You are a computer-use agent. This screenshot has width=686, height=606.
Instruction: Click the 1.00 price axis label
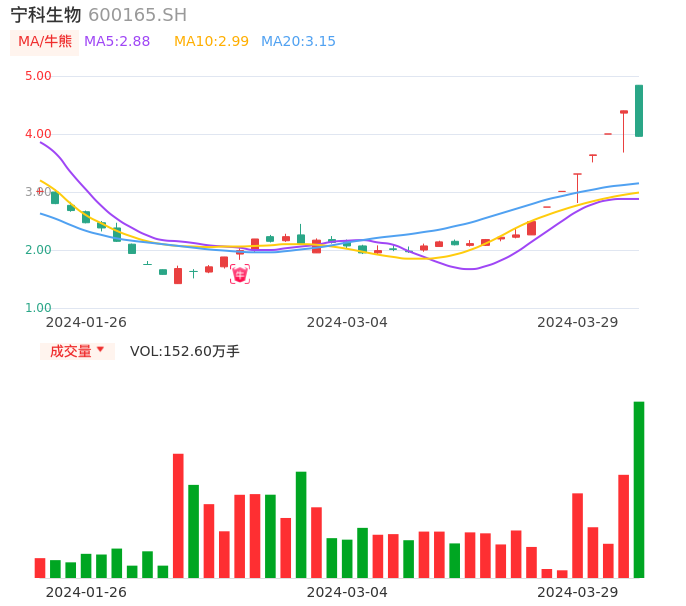point(38,308)
